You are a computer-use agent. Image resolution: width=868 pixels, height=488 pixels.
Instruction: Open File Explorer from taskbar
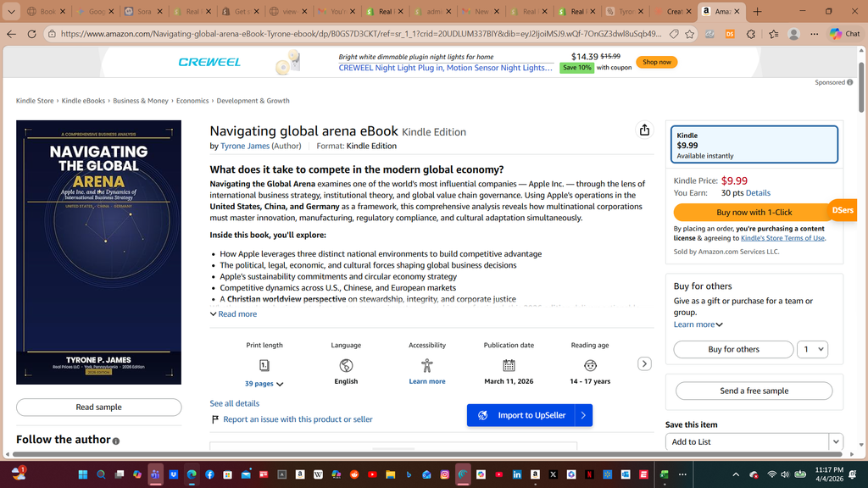click(x=390, y=474)
